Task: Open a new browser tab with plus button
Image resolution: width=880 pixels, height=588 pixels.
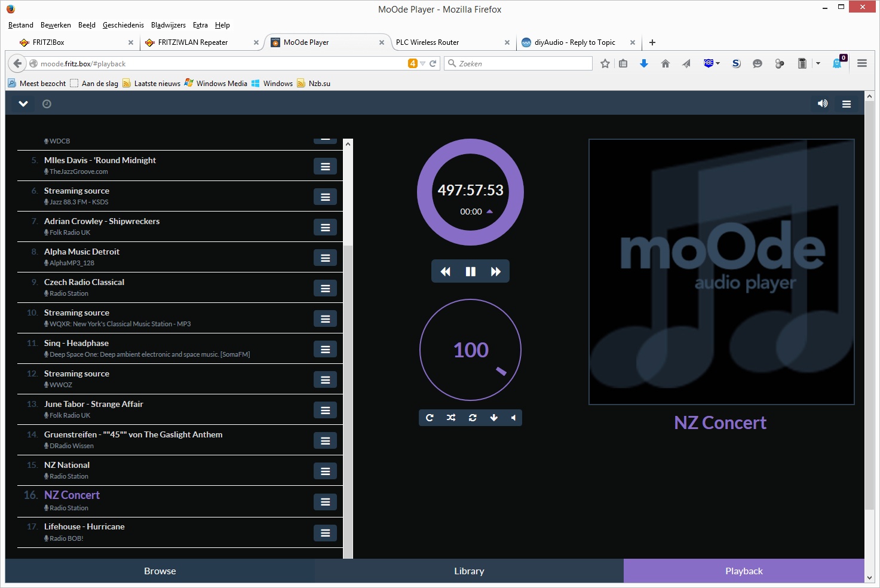Action: 652,42
